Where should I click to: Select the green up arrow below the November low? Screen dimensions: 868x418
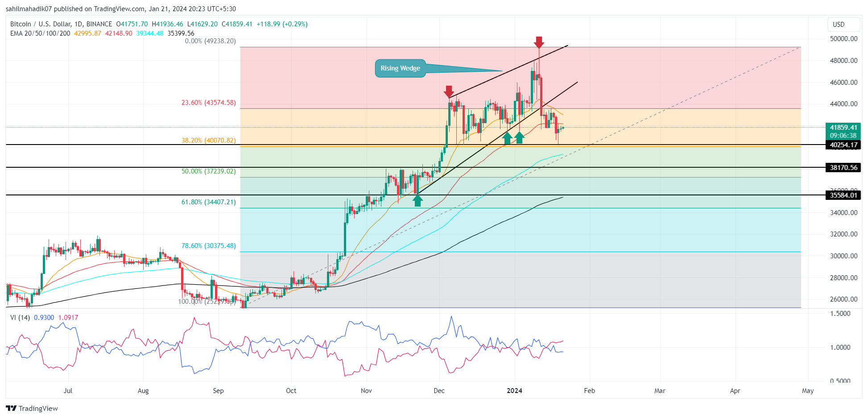(x=417, y=200)
